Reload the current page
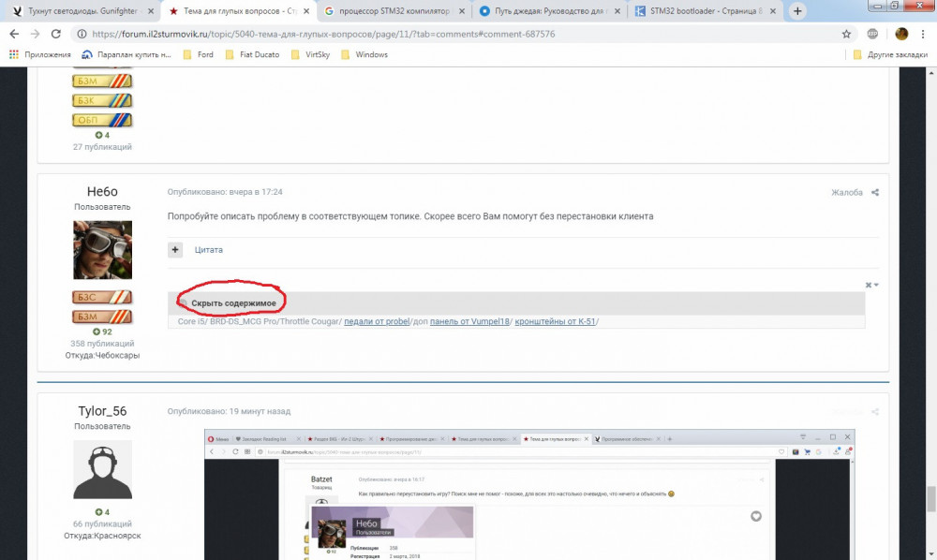Image resolution: width=937 pixels, height=560 pixels. coord(56,34)
